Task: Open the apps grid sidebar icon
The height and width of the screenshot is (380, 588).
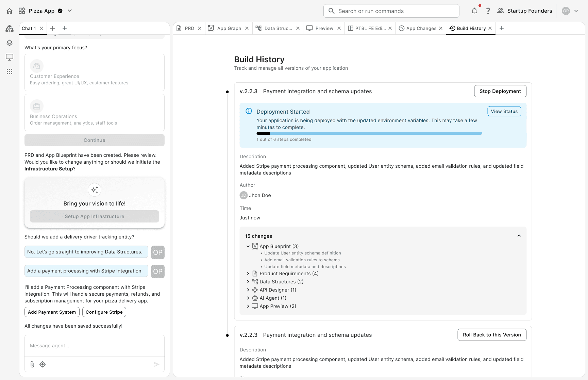Action: (x=10, y=71)
